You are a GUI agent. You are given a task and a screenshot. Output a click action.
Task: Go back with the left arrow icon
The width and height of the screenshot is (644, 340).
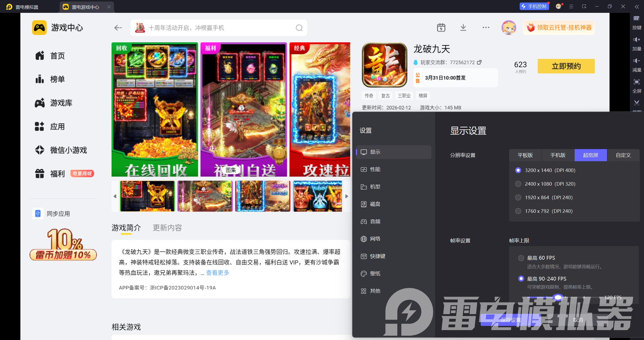[x=118, y=28]
